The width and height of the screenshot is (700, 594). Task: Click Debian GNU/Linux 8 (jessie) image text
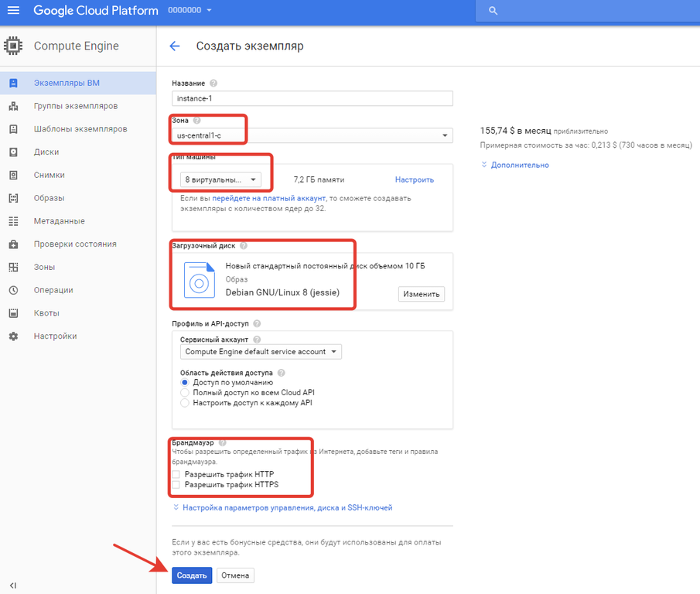[282, 292]
